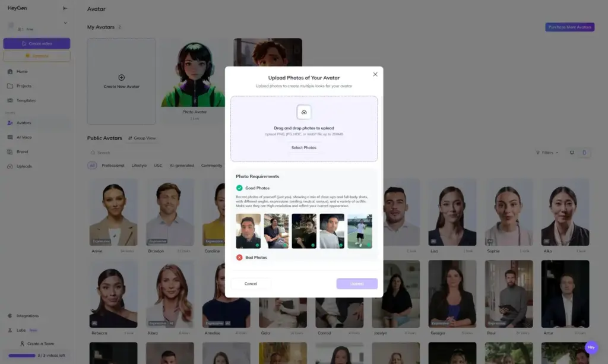Select the Aiko avatar thumbnail
The image size is (608, 364).
coord(565,212)
